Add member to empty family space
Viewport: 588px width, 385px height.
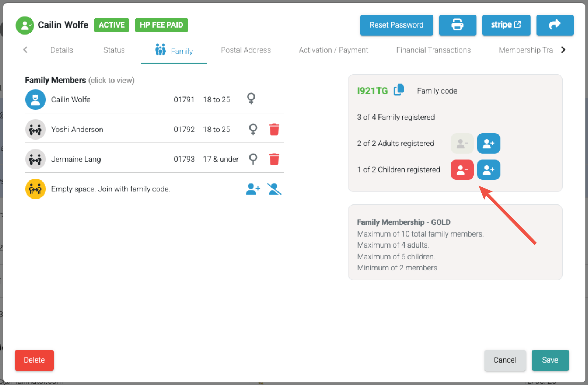tap(253, 189)
